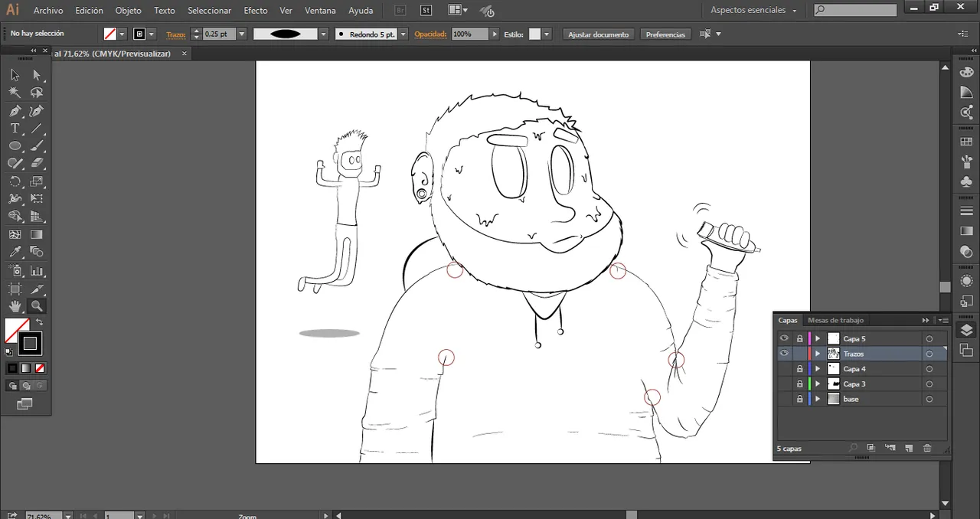Image resolution: width=980 pixels, height=519 pixels.
Task: Open the Aspectos esenciales workspace dropdown
Action: pos(753,10)
